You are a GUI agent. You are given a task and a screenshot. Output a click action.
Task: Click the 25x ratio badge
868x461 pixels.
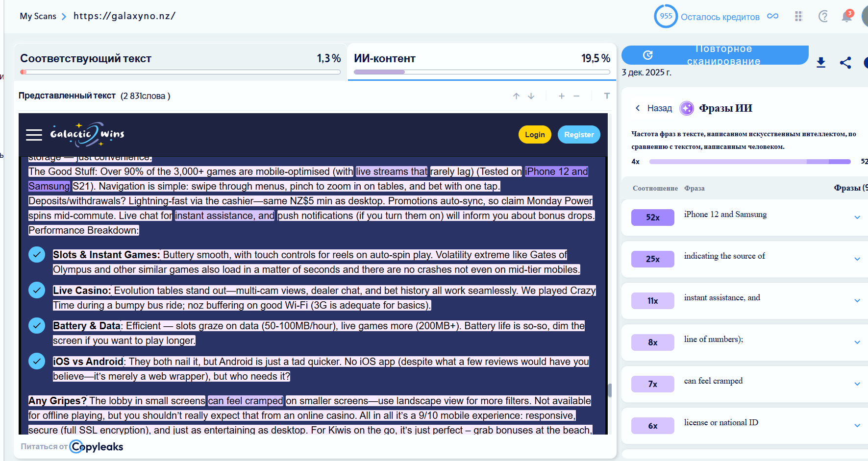coord(653,259)
